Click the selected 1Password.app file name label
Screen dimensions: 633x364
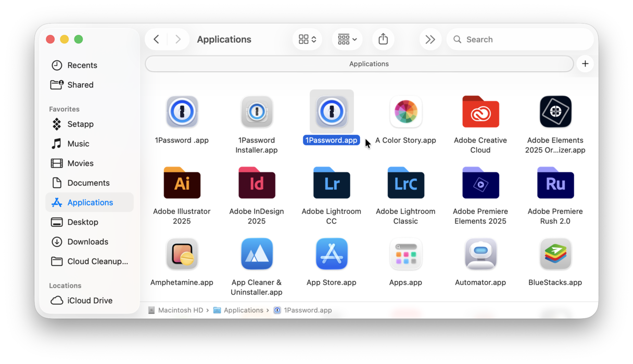click(x=332, y=140)
